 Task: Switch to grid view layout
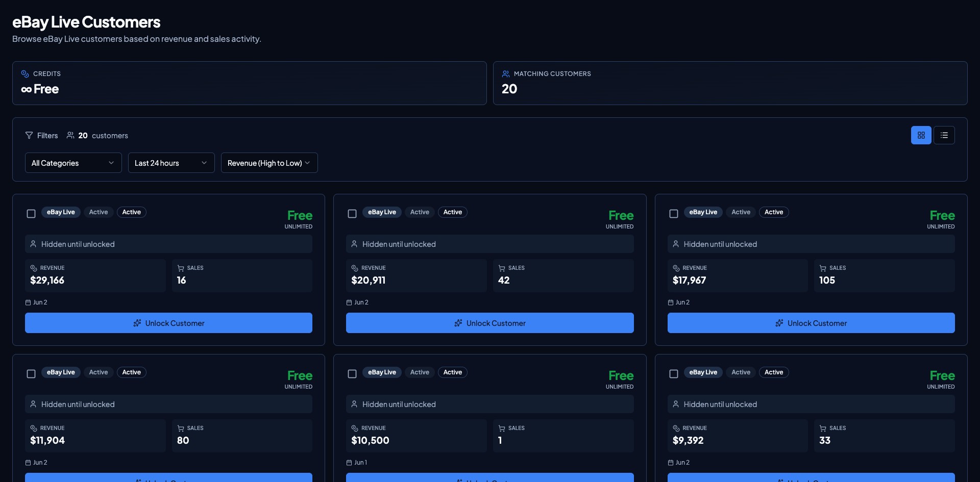click(921, 135)
